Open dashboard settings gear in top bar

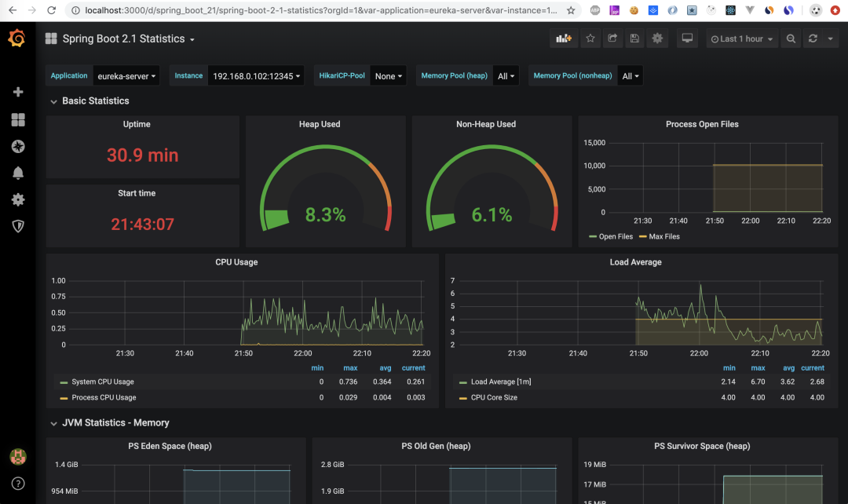pyautogui.click(x=657, y=38)
